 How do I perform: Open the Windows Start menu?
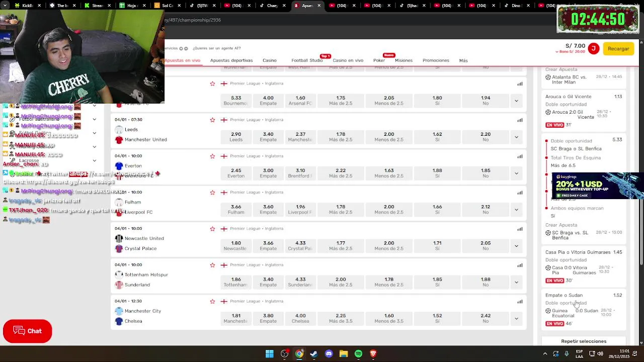click(270, 354)
